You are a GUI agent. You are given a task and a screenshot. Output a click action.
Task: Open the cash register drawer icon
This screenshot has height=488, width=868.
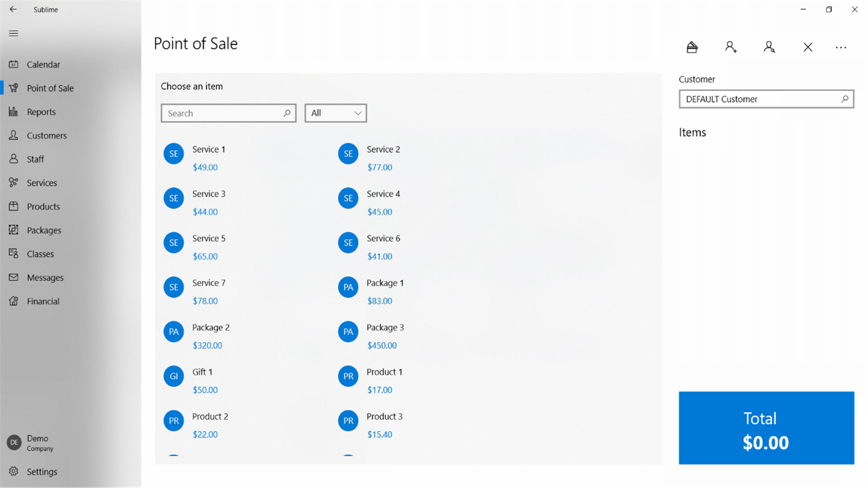[x=692, y=47]
